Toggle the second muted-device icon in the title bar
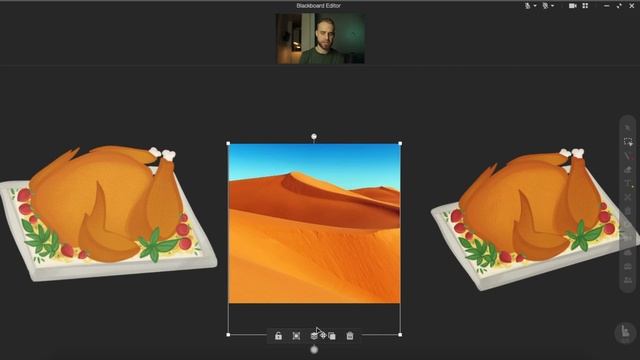This screenshot has width=640, height=360. click(x=545, y=6)
